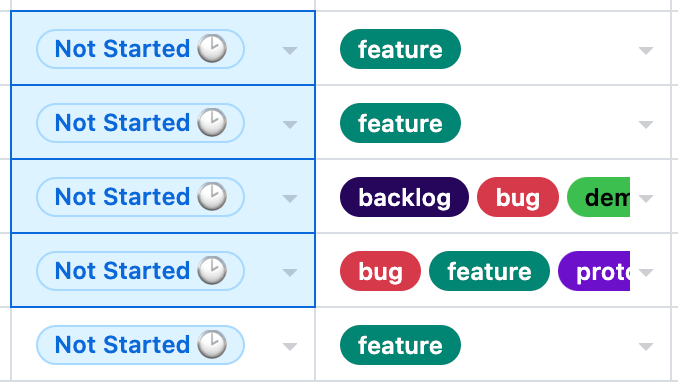This screenshot has width=678, height=392.
Task: Click the red bug tag starting fourth row
Action: [380, 271]
